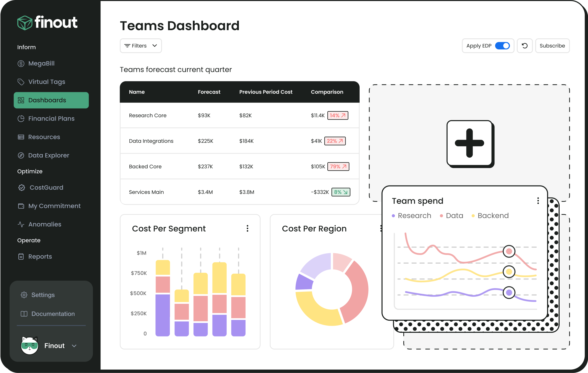Viewport: 588px width, 373px height.
Task: Click the Subscribe button
Action: pyautogui.click(x=552, y=45)
